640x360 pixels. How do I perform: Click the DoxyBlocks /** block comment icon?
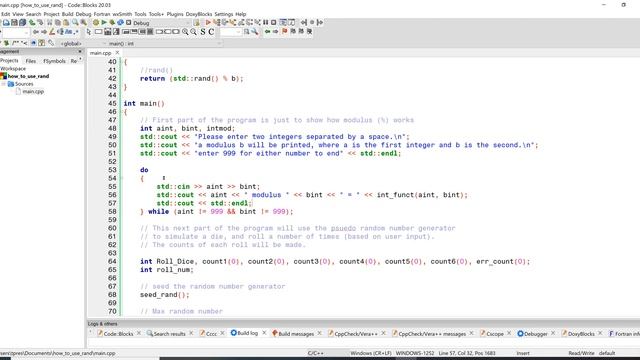(16, 43)
